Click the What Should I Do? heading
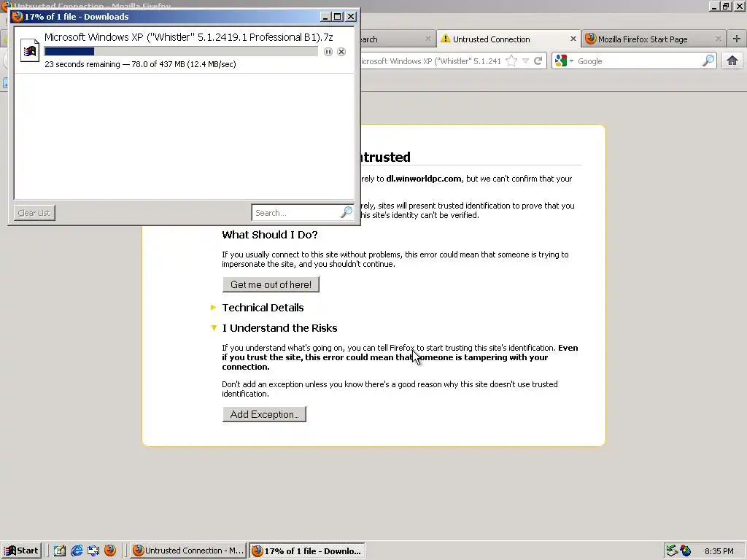 [x=270, y=235]
